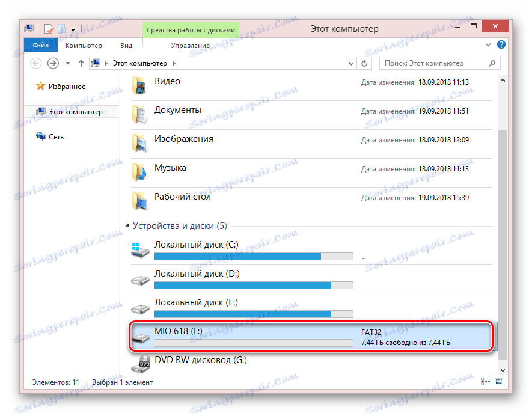Open the Управление ribbon tab

click(191, 46)
